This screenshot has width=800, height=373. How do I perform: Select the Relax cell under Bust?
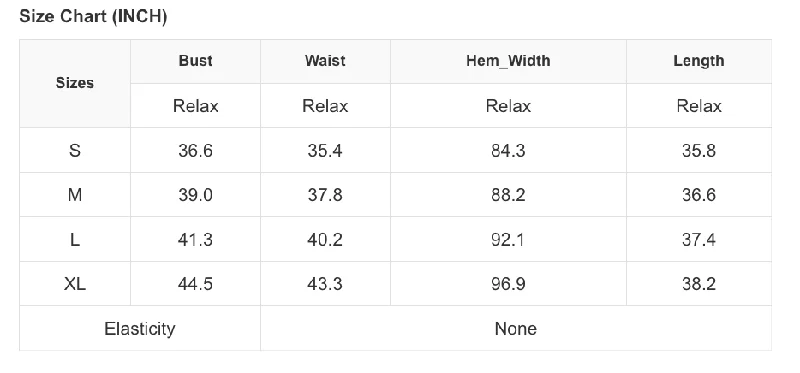coord(195,106)
